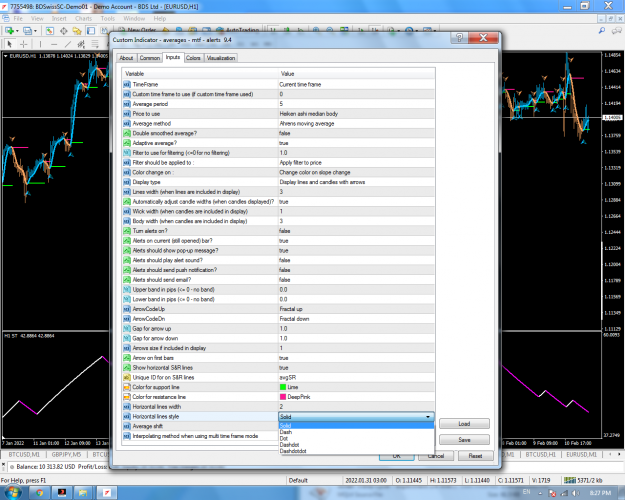625x500 pixels.
Task: Switch to the Colors tab
Action: click(x=193, y=58)
